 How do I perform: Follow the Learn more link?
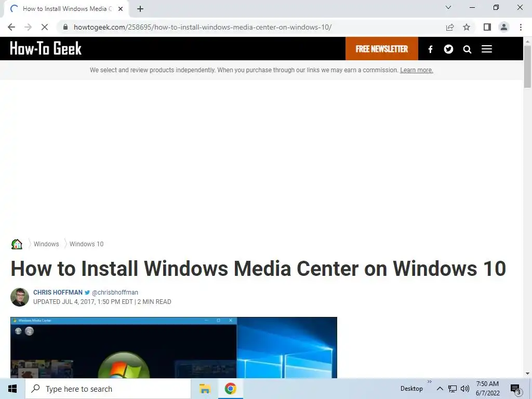click(416, 70)
